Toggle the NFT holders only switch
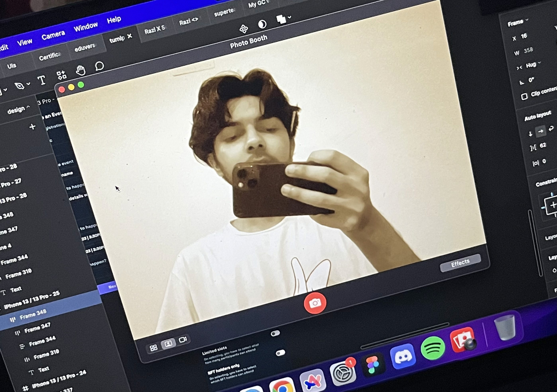Screen dimensions: 557x392 point(280,353)
